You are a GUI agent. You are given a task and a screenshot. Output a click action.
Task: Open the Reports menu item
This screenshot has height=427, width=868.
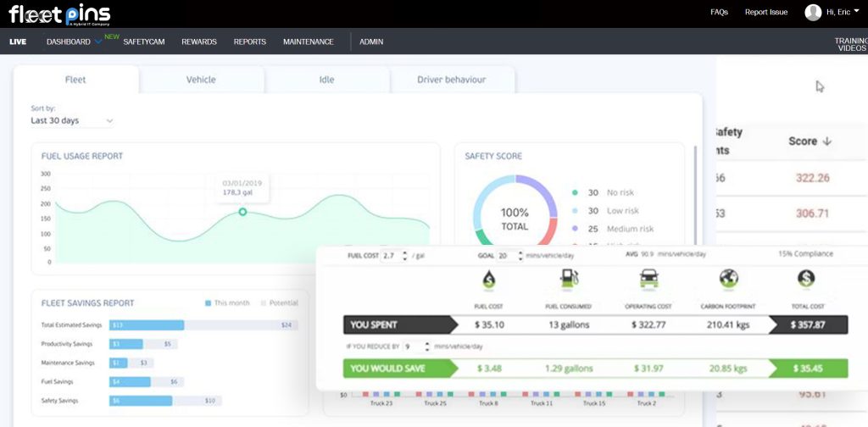pyautogui.click(x=250, y=42)
